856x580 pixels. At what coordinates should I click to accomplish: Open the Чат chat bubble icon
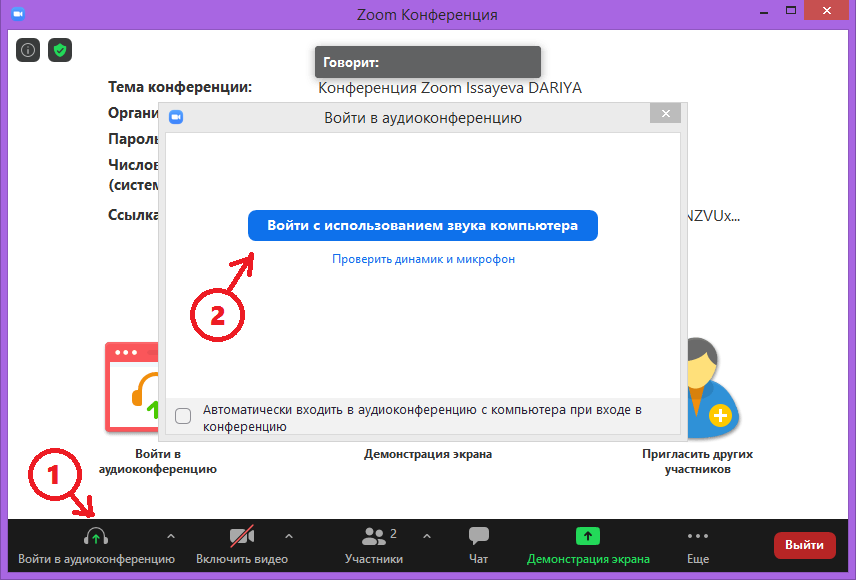[479, 536]
